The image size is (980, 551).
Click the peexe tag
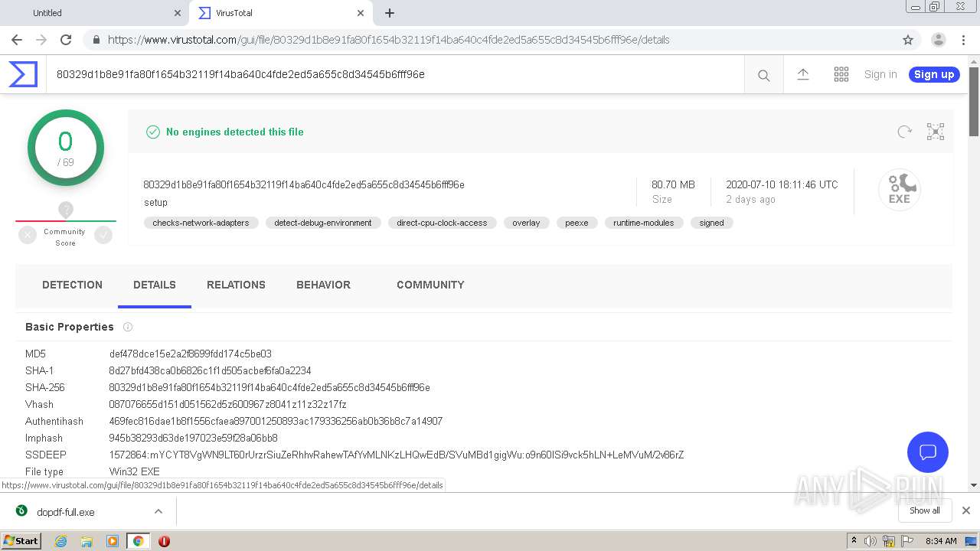click(x=577, y=223)
